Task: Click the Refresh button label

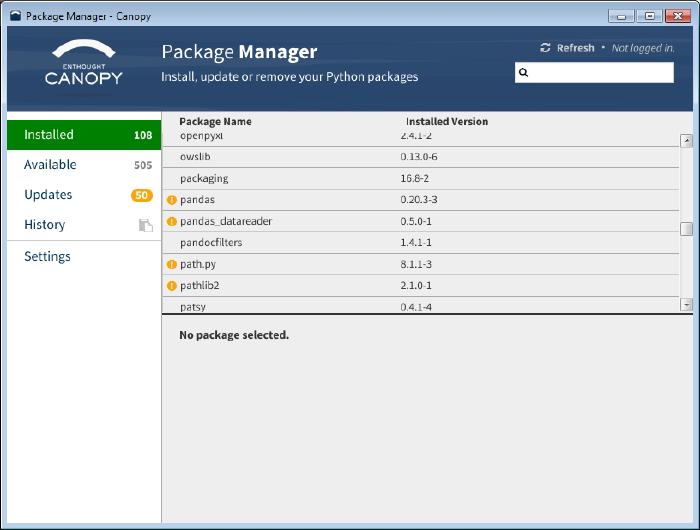Action: pos(575,48)
